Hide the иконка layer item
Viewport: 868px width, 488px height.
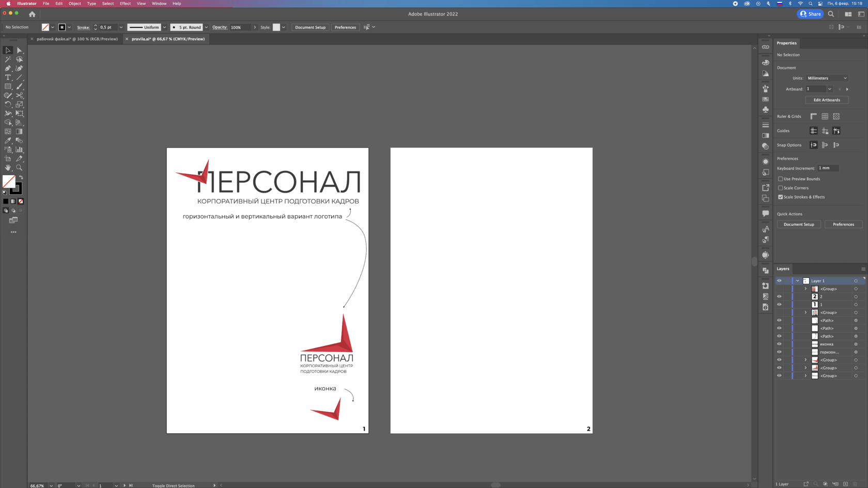tap(779, 344)
